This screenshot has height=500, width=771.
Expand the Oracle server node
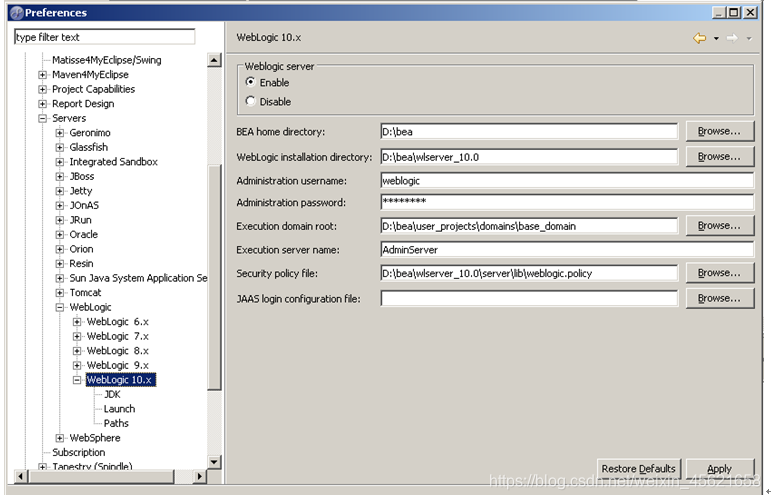point(59,235)
